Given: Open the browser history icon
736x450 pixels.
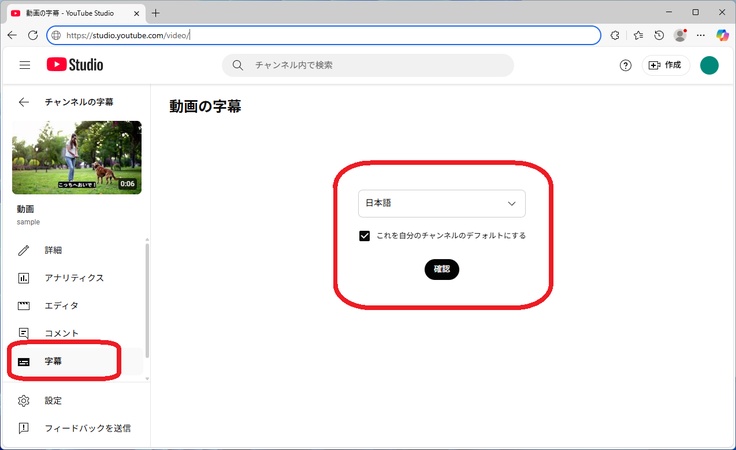Looking at the screenshot, I should point(659,35).
